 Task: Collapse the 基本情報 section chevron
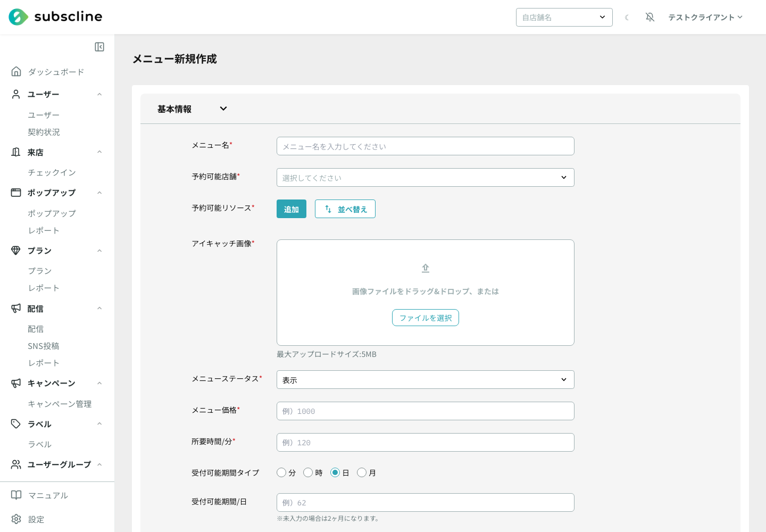pos(223,109)
